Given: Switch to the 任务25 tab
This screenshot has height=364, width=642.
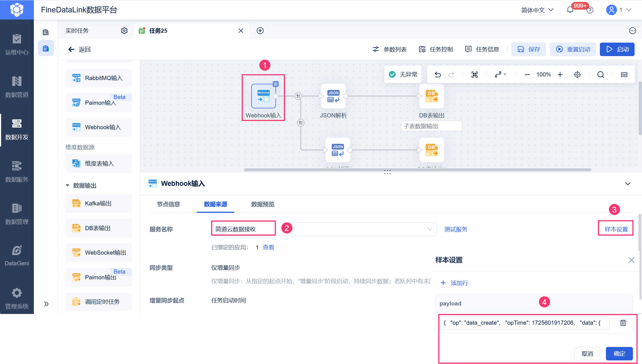Looking at the screenshot, I should click(x=192, y=31).
